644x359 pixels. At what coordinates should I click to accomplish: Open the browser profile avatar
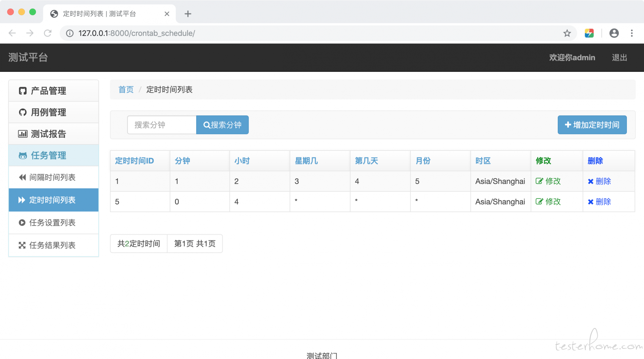click(614, 33)
